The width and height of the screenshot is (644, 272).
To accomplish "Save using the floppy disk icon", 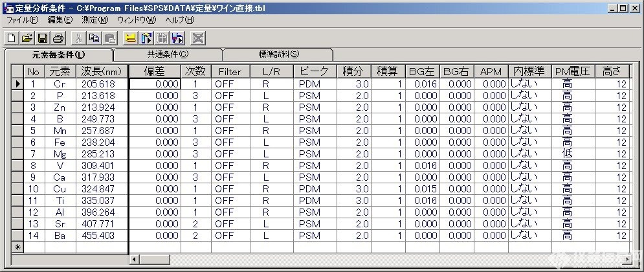I will click(43, 38).
